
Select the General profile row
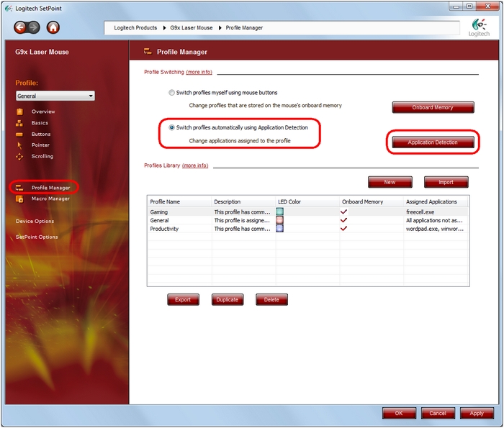(307, 220)
